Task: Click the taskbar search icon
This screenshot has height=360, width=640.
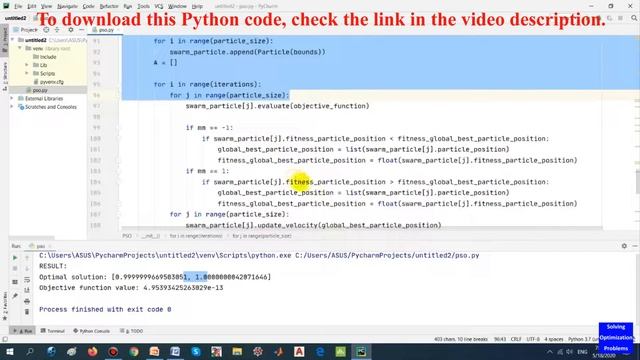Action: [x=30, y=351]
